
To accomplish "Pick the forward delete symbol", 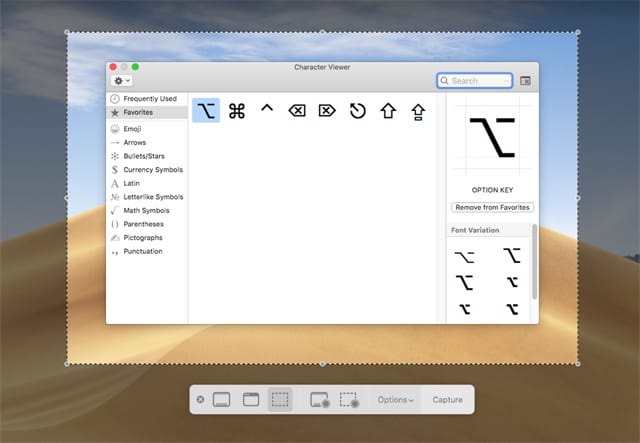I will 327,111.
